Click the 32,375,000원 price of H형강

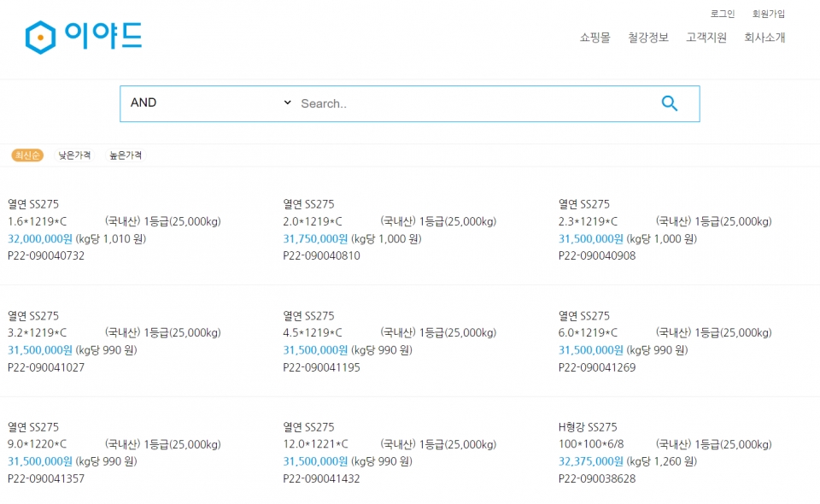(x=591, y=461)
